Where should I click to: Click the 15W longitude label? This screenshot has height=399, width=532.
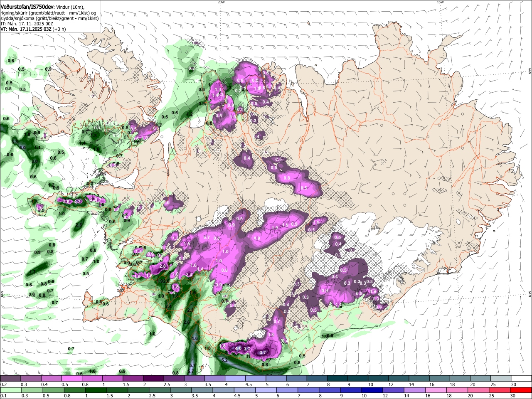[x=440, y=2]
